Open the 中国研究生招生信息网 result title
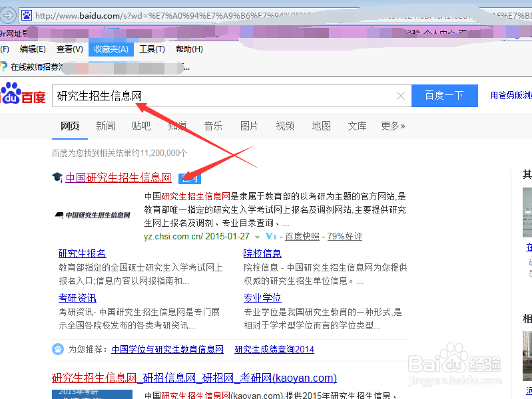This screenshot has height=399, width=532. pos(119,178)
